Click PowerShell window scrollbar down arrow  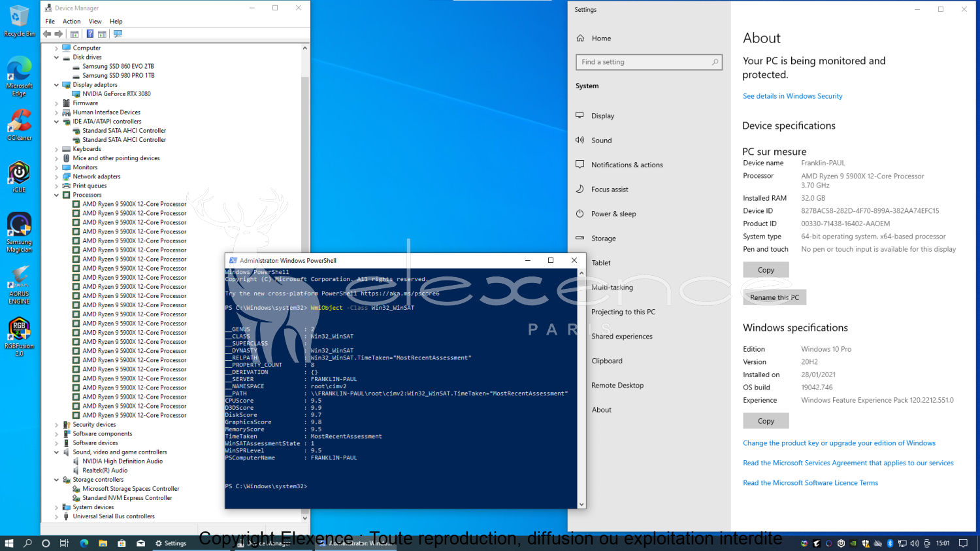pyautogui.click(x=581, y=505)
